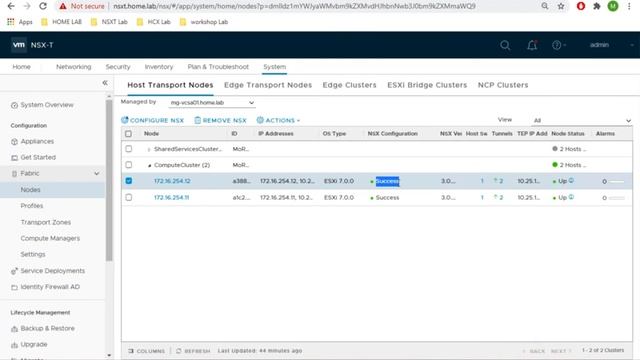Go to the Security tab
The image size is (640, 360).
pyautogui.click(x=118, y=67)
